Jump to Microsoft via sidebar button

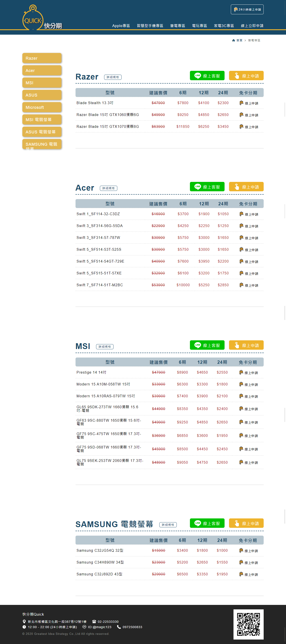[42, 107]
